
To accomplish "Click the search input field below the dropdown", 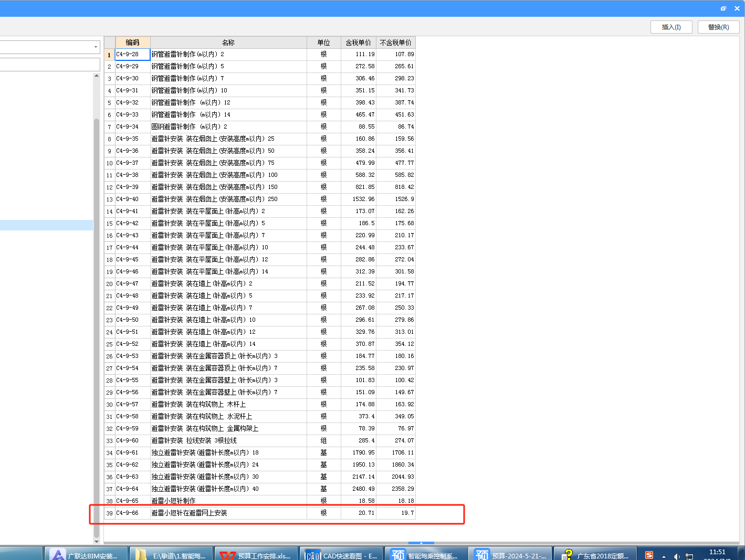I will click(50, 65).
